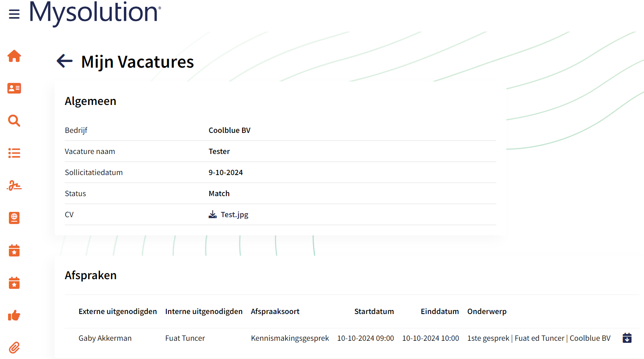Open the signature contracts sidebar icon
The height and width of the screenshot is (359, 644).
coord(14,186)
